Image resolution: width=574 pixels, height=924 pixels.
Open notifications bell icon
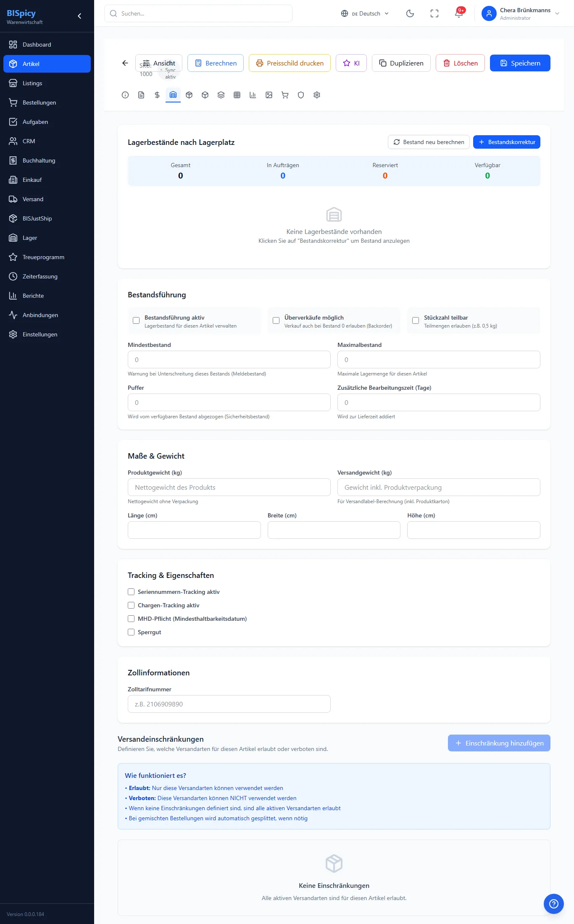point(459,13)
